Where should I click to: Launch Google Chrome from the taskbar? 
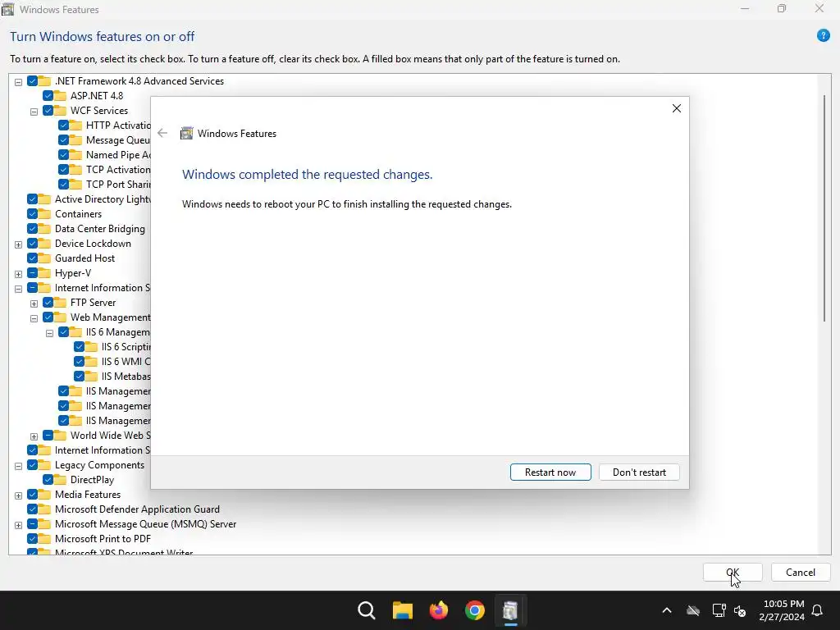[475, 610]
